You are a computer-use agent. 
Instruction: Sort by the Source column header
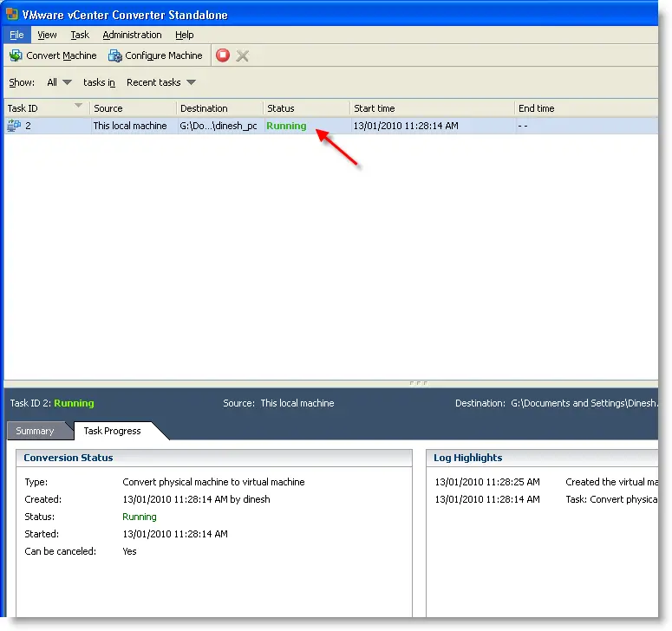134,108
